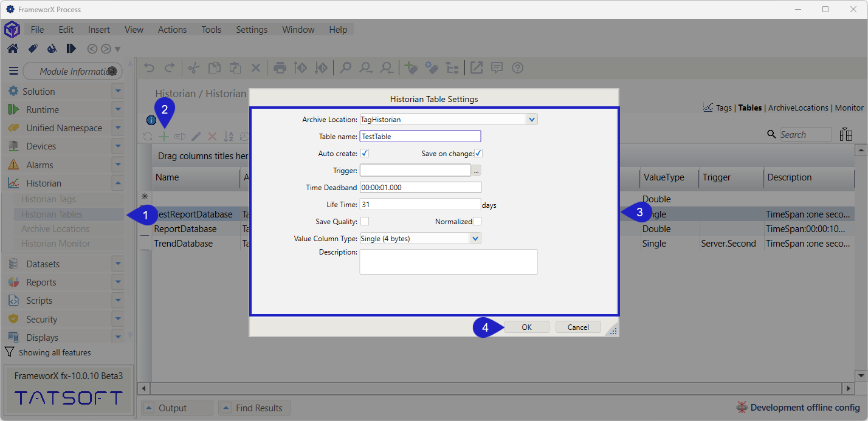Open the Tools menu
Screen dimensions: 868x421
pyautogui.click(x=212, y=30)
